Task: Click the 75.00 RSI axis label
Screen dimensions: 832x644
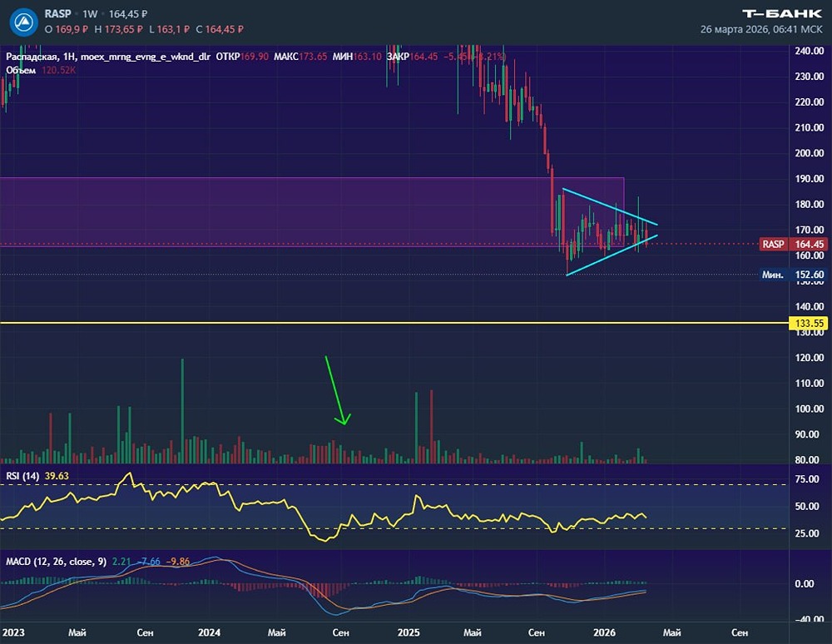Action: point(806,479)
